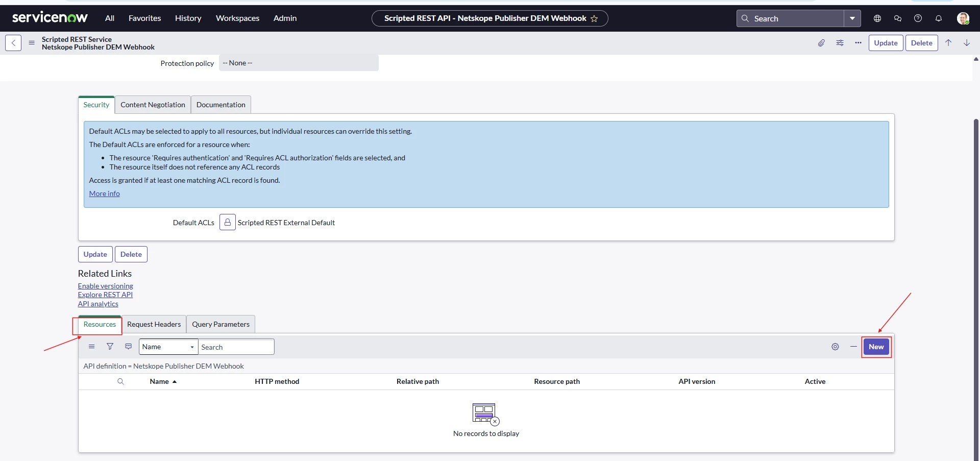Sort by the Relative path column

(x=418, y=381)
